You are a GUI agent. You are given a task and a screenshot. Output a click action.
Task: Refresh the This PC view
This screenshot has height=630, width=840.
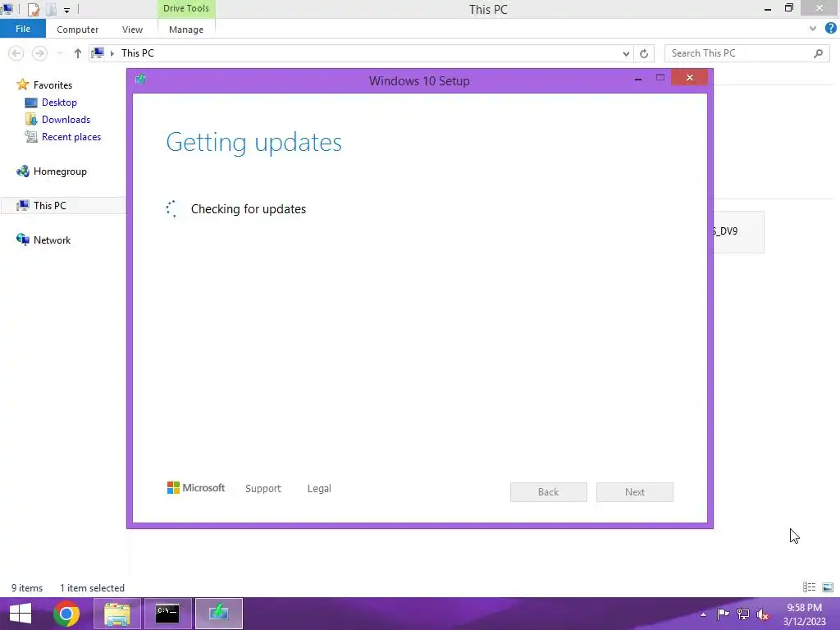click(644, 53)
